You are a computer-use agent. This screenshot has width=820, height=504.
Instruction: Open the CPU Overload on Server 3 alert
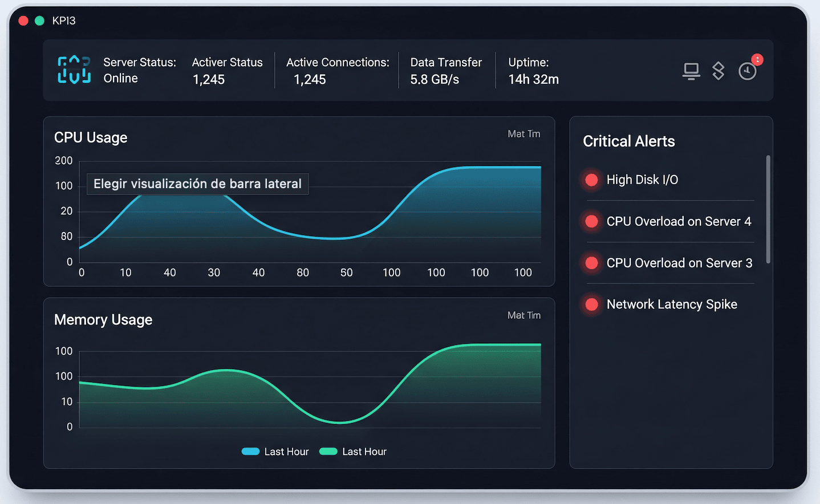[679, 263]
